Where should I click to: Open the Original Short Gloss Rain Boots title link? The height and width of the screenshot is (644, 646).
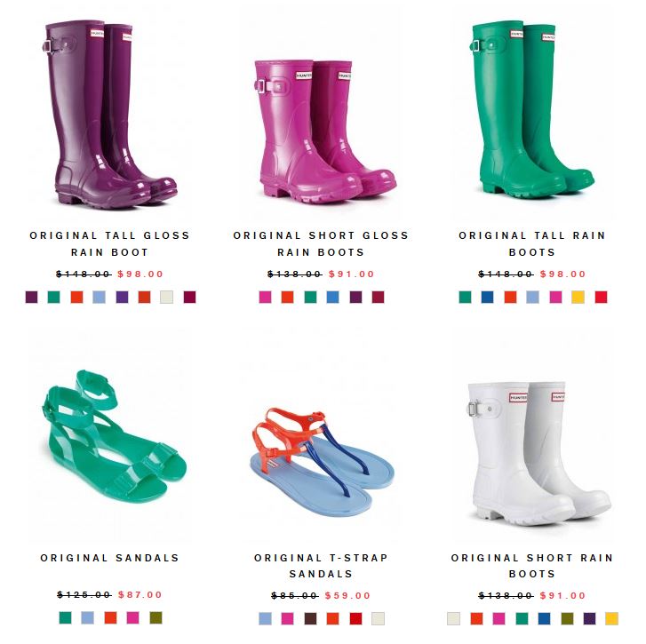tap(321, 243)
